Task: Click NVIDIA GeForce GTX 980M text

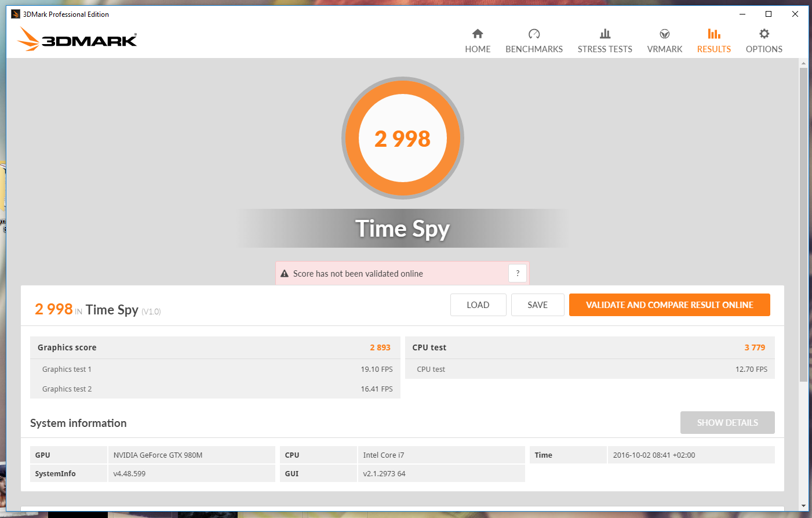Action: [158, 455]
